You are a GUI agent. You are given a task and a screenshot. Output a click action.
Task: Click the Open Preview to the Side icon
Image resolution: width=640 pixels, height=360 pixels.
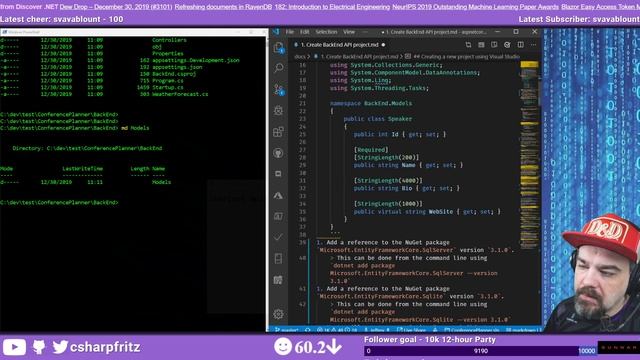494,44
